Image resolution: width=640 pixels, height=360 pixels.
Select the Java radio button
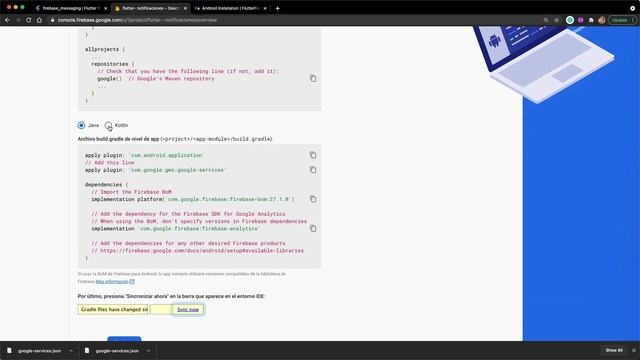(81, 125)
